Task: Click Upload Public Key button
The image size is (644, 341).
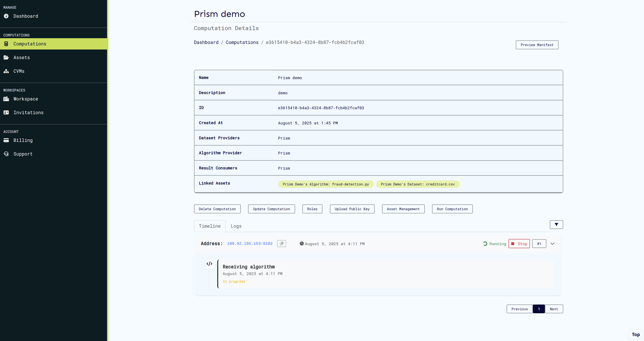Action: pos(352,209)
